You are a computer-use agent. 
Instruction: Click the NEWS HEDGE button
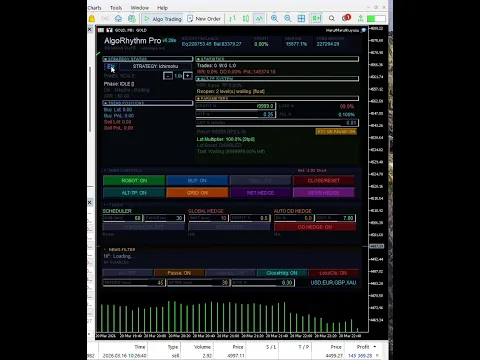(x=324, y=193)
